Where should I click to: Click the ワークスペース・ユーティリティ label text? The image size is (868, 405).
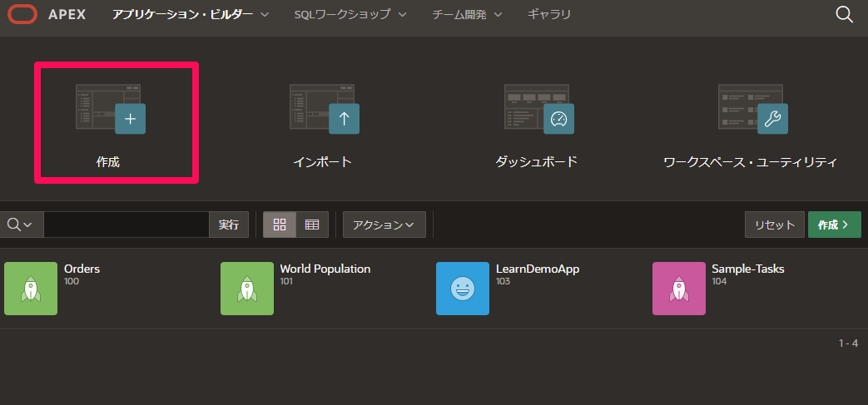click(750, 162)
